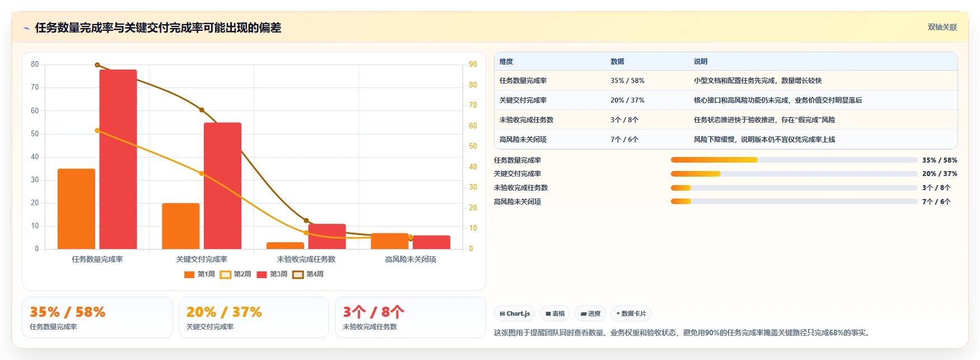Click x-axis label 关键交付完成率
The width and height of the screenshot is (980, 360).
pos(202,259)
